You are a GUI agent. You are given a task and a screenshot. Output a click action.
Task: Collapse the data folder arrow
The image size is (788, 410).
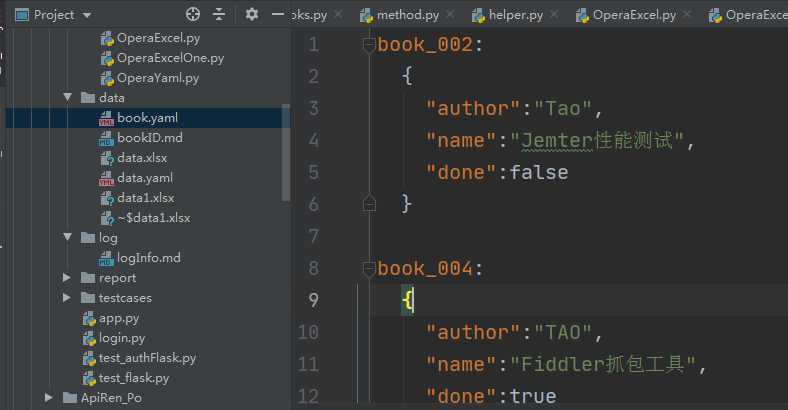click(67, 97)
